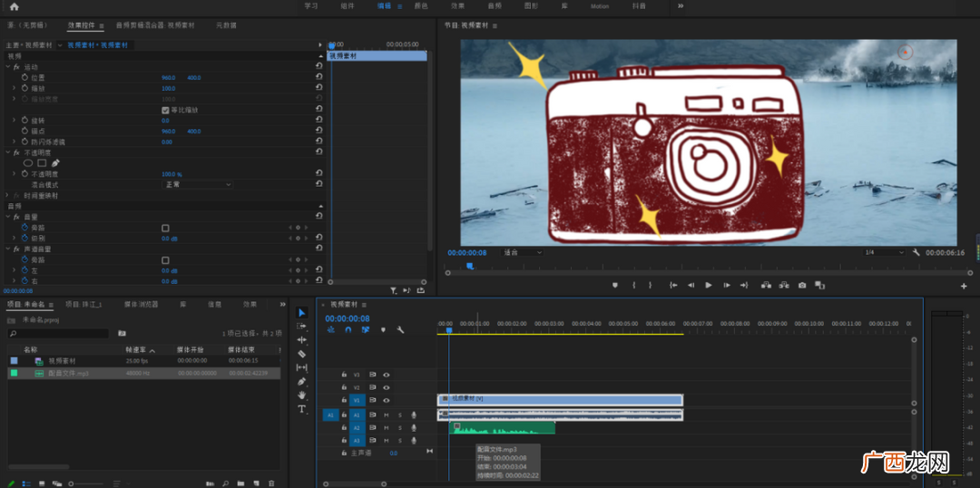The height and width of the screenshot is (488, 980).
Task: Toggle snap magnet in timeline
Action: 348,329
